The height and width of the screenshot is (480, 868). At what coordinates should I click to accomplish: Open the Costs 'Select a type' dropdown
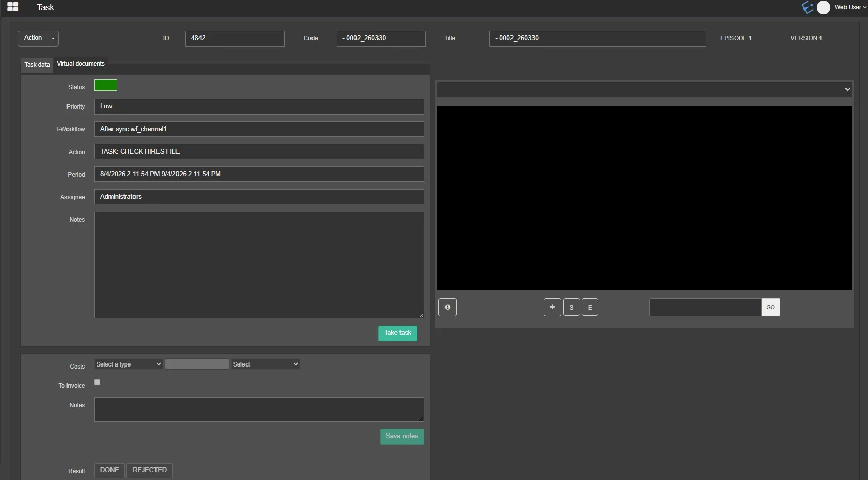tap(128, 364)
